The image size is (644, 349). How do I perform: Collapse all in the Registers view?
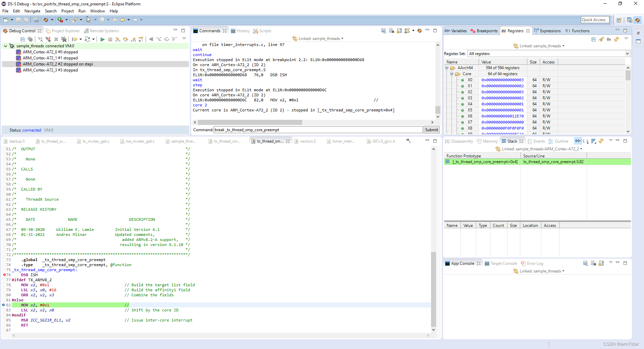tap(593, 39)
